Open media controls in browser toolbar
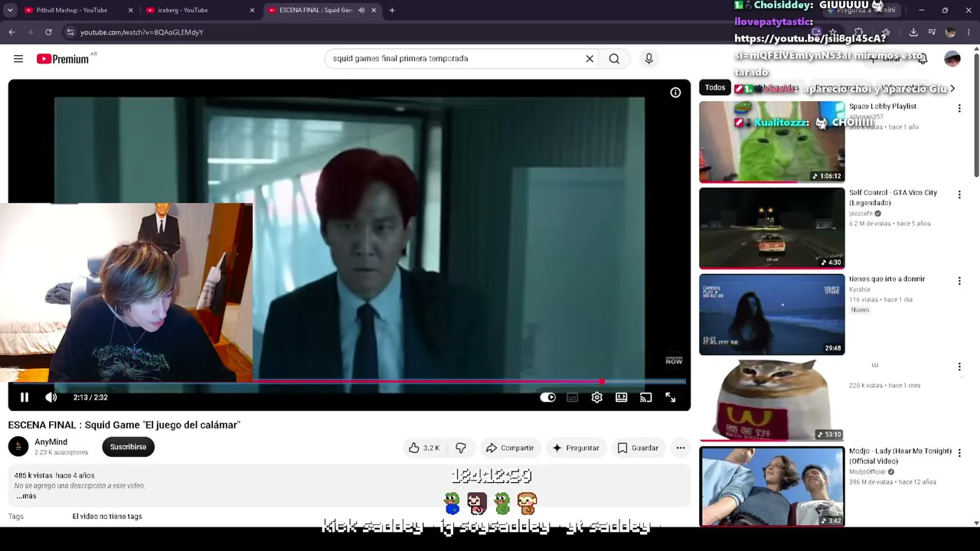 (x=932, y=32)
